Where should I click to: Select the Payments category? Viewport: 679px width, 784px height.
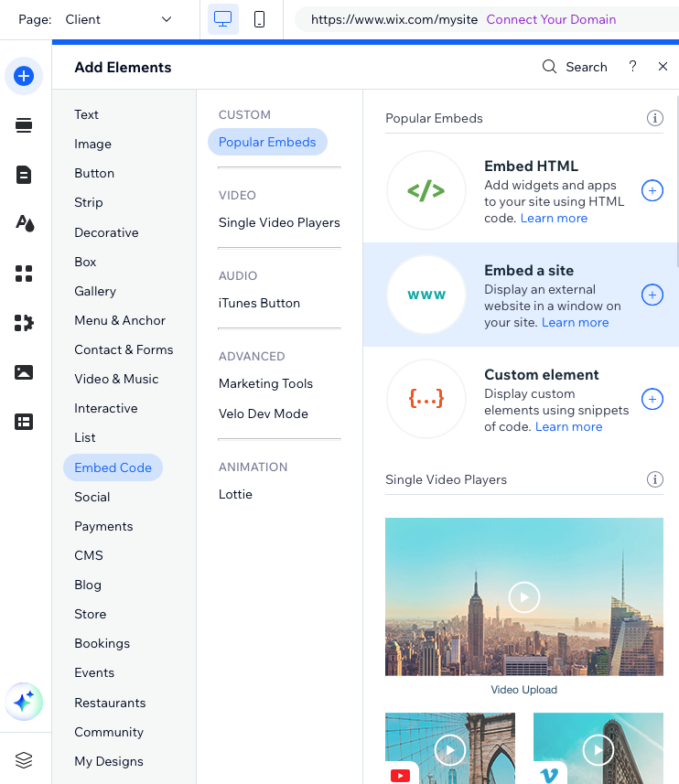click(103, 526)
